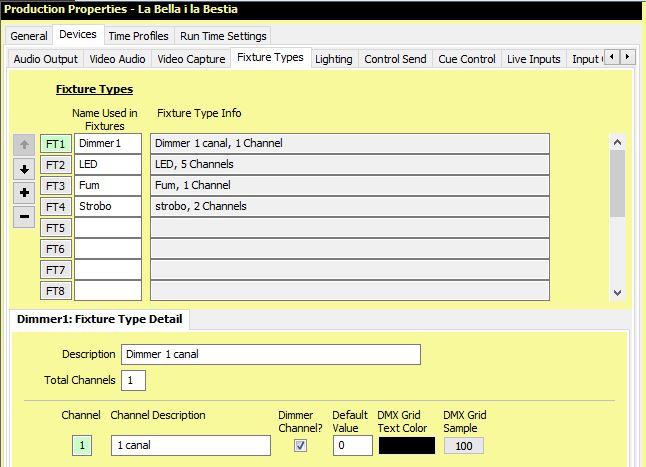646x467 pixels.
Task: Open the Time Profiles tab
Action: (138, 36)
